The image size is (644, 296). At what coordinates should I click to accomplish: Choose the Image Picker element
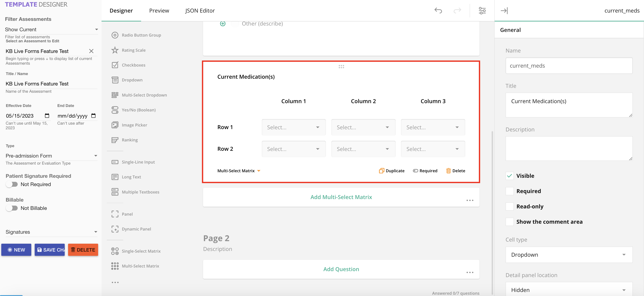134,125
